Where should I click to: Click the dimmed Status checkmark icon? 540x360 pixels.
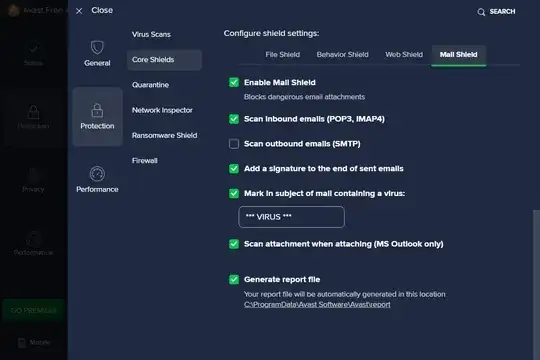tap(33, 48)
